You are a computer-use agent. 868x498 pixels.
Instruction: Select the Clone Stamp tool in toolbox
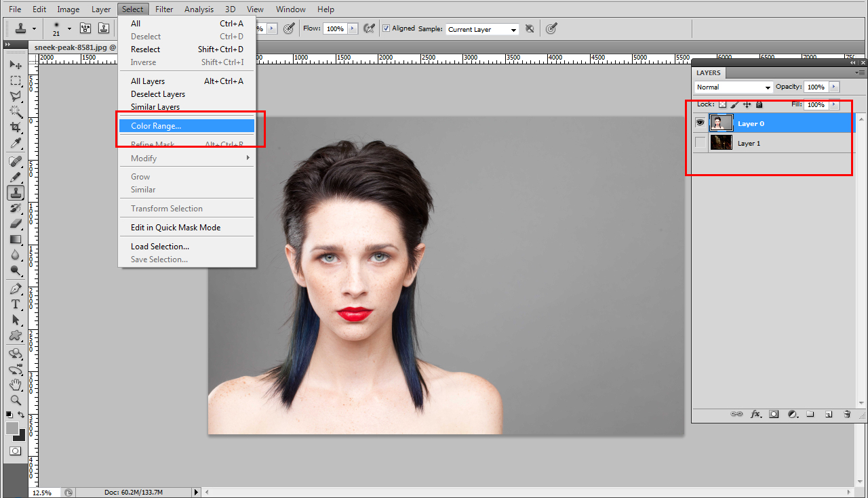[15, 192]
